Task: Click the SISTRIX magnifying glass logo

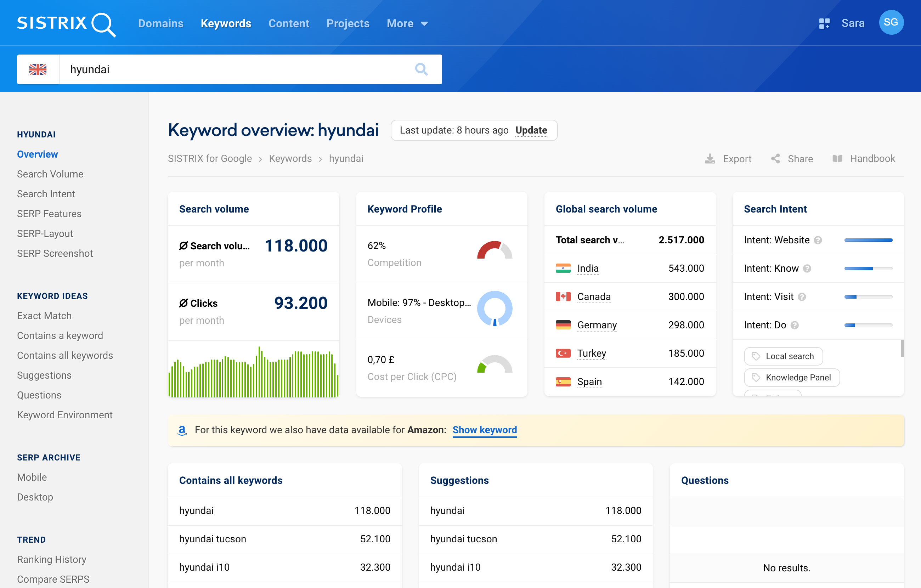Action: coord(103,24)
